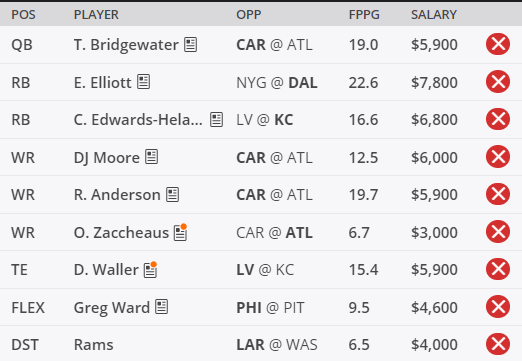The width and height of the screenshot is (522, 361).
Task: View DJ Moore news card icon
Action: (151, 157)
